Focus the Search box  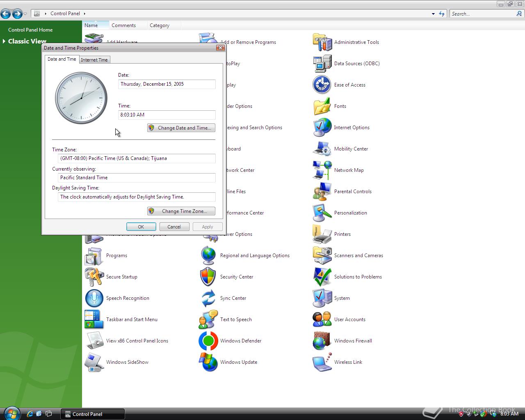click(482, 14)
